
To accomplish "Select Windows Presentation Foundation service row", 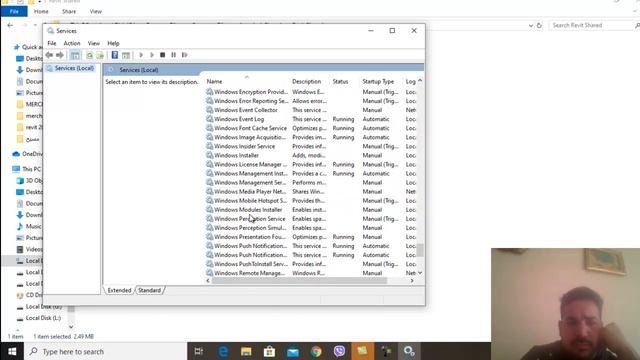I will [311, 237].
